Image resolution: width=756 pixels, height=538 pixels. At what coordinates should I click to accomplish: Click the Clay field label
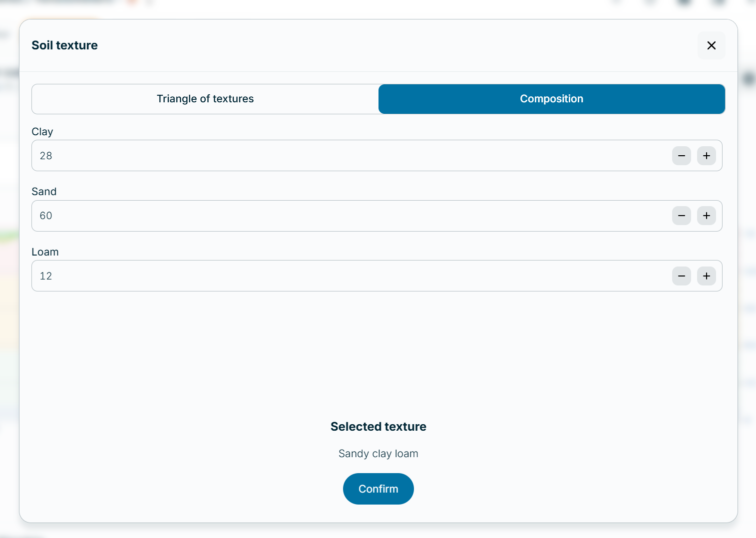pyautogui.click(x=42, y=132)
